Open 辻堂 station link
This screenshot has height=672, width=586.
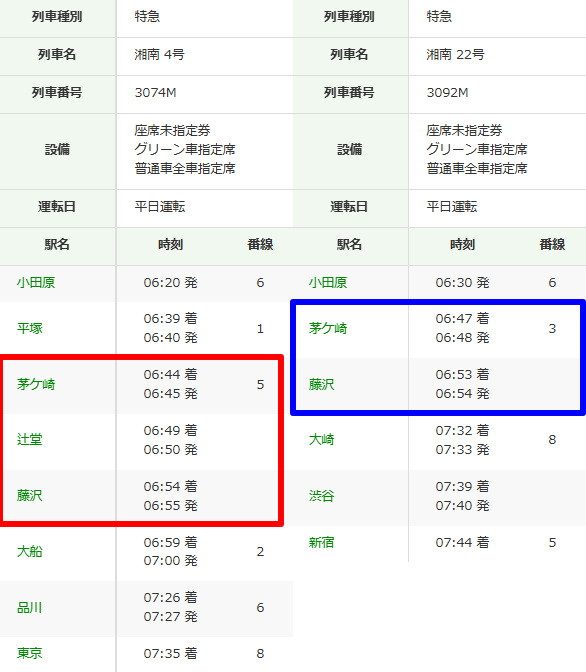click(30, 440)
